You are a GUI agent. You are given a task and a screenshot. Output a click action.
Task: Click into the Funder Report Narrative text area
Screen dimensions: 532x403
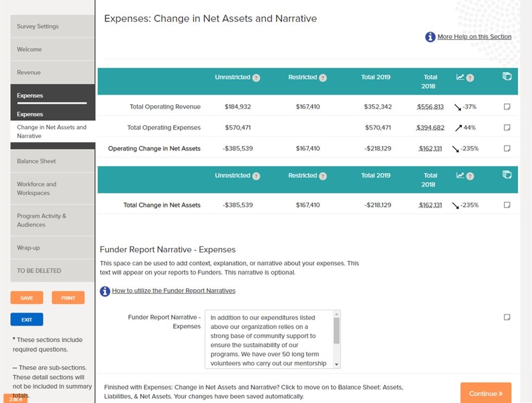[x=269, y=340]
